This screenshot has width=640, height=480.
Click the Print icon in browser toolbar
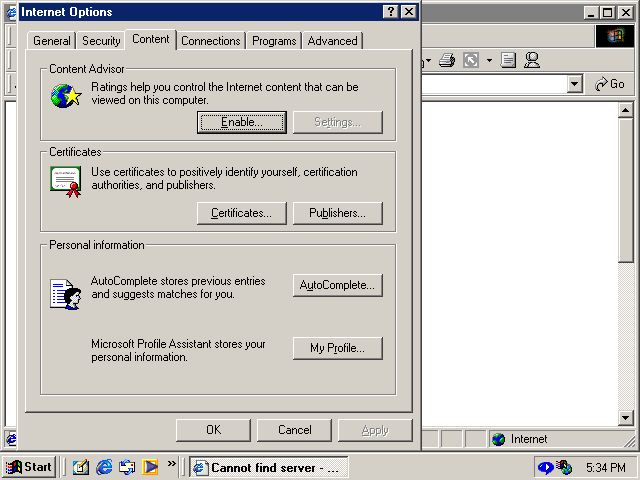pyautogui.click(x=447, y=60)
